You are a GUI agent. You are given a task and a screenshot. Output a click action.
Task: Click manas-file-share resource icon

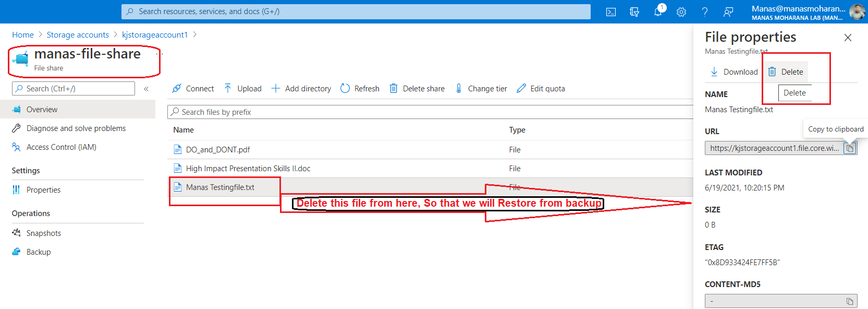[21, 59]
